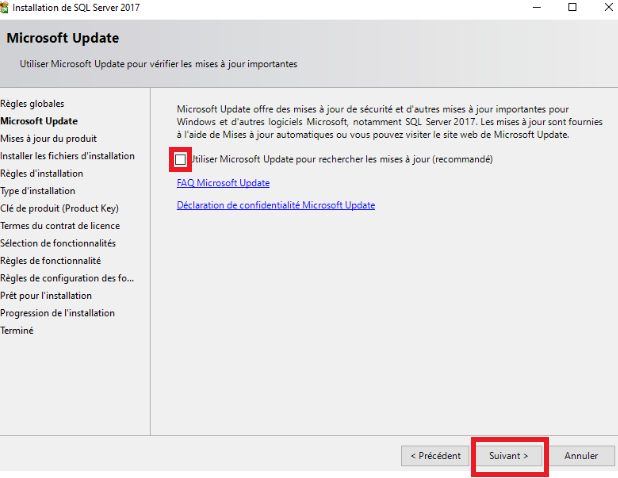Viewport: 618px width, 478px height.
Task: Click the descriptive paragraph about Microsoft Update
Action: [x=389, y=122]
